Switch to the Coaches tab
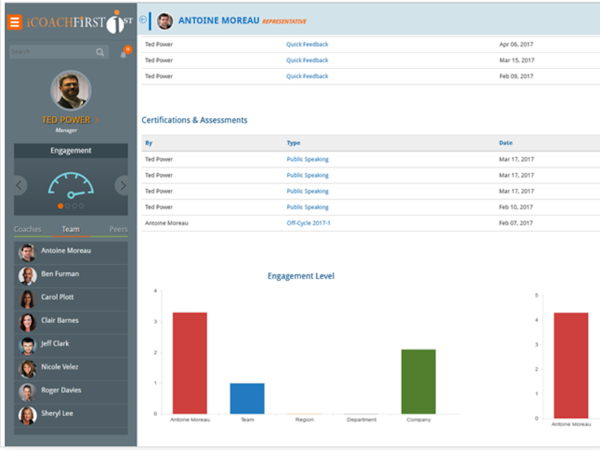The width and height of the screenshot is (600, 450). coord(28,229)
